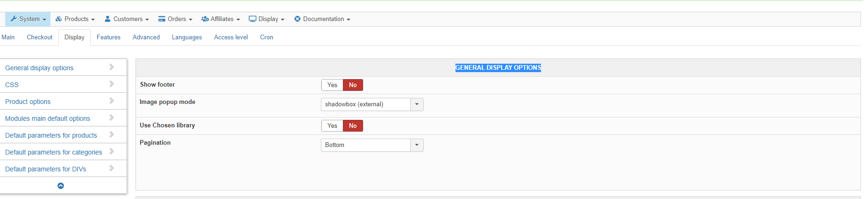The height and width of the screenshot is (199, 868).
Task: Set Show footer to Yes
Action: point(332,85)
